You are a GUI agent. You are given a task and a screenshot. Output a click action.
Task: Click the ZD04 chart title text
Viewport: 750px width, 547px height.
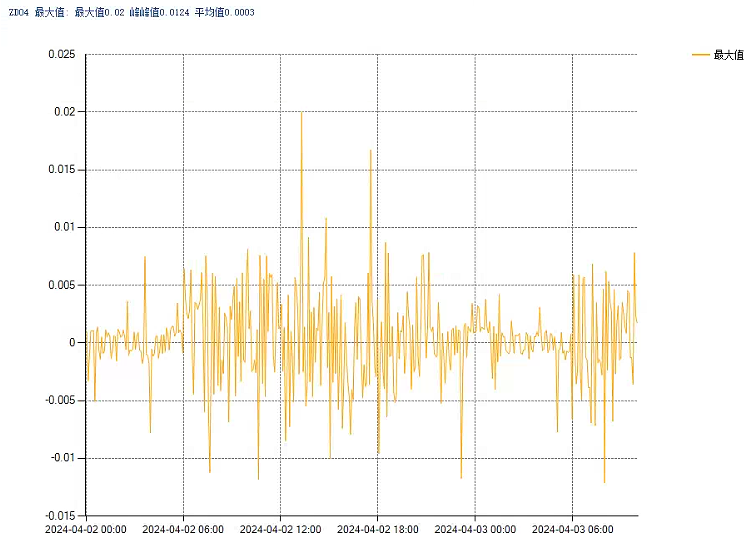(x=18, y=12)
